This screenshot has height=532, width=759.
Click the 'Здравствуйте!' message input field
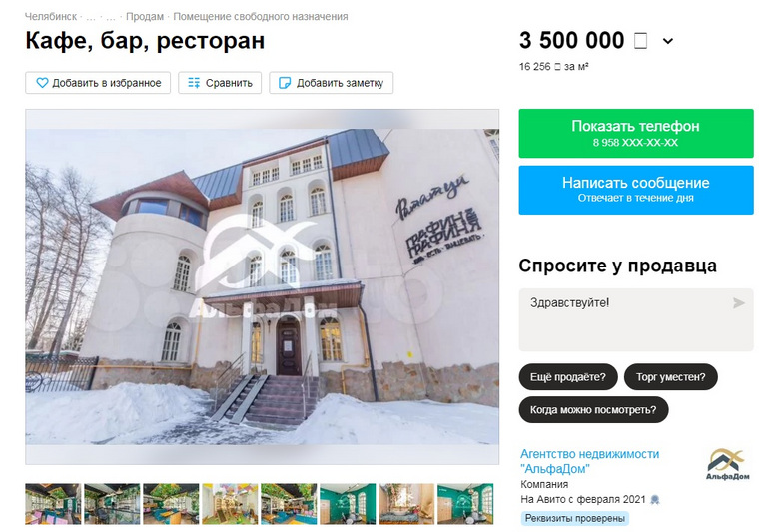(x=636, y=319)
